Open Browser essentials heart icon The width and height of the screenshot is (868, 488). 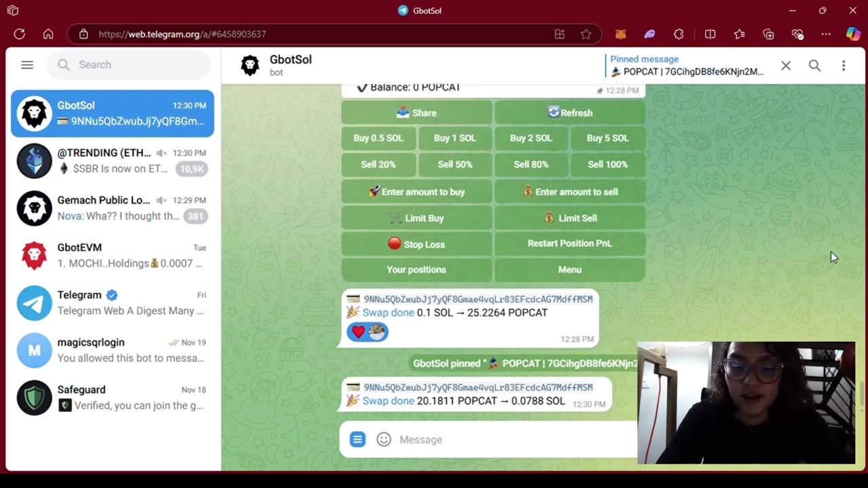[797, 34]
